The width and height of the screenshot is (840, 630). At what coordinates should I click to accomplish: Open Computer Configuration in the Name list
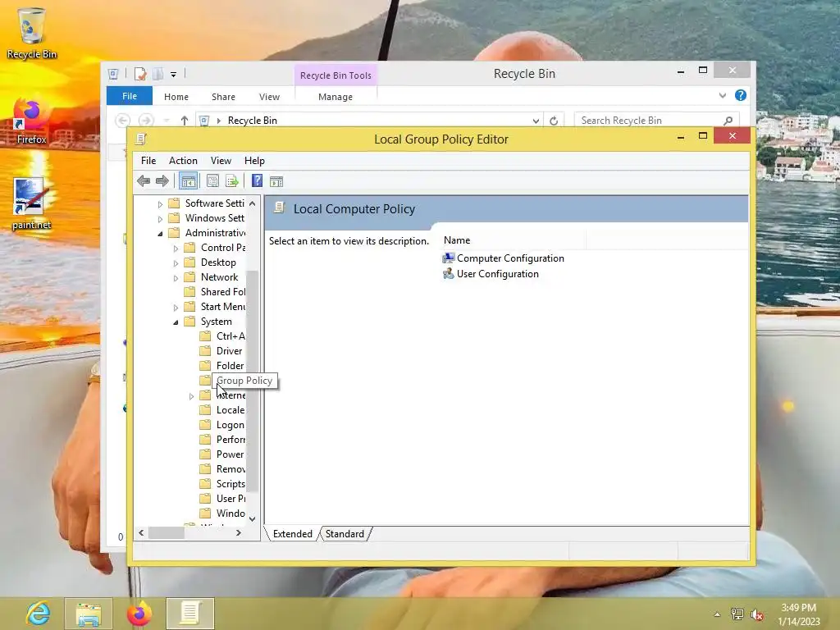click(503, 258)
